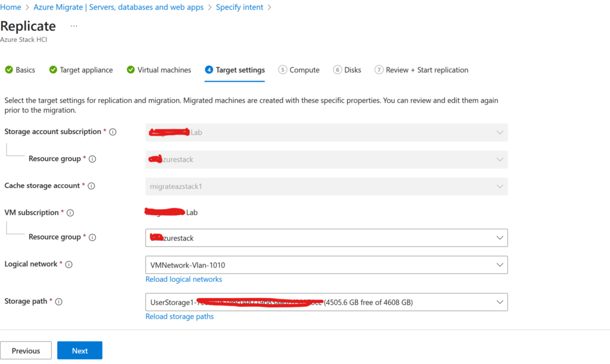
Task: Return to the Virtual machines tab
Action: click(164, 70)
